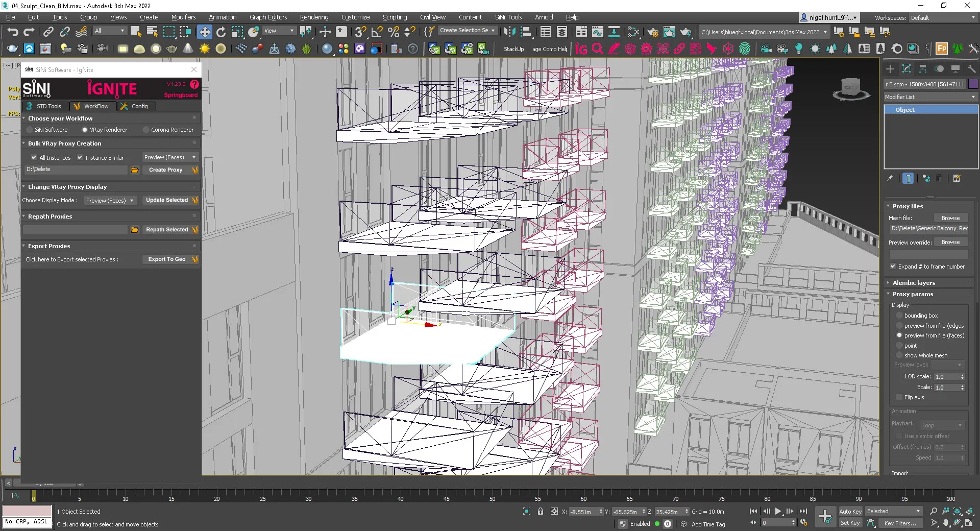Screen dimensions: 980x531
Task: Go to end of animation
Action: tap(803, 511)
